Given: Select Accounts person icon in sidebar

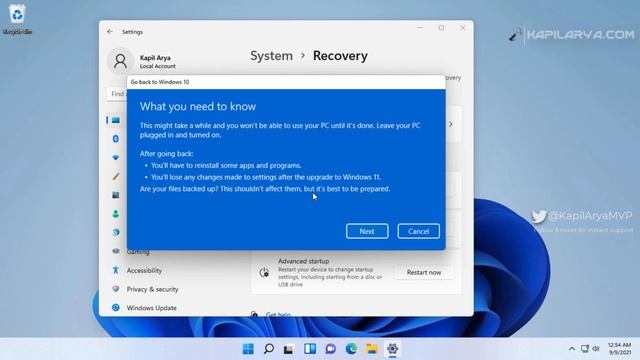Looking at the screenshot, I should (x=116, y=214).
